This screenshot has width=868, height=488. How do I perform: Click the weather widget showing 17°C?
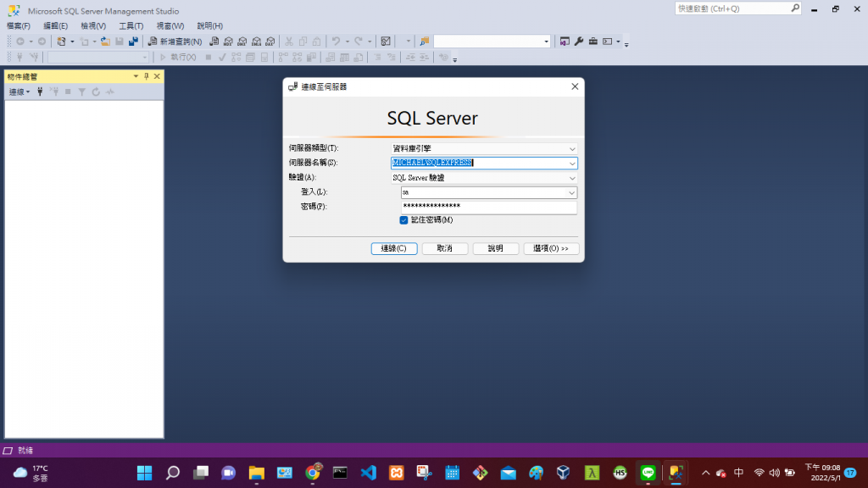(x=31, y=473)
